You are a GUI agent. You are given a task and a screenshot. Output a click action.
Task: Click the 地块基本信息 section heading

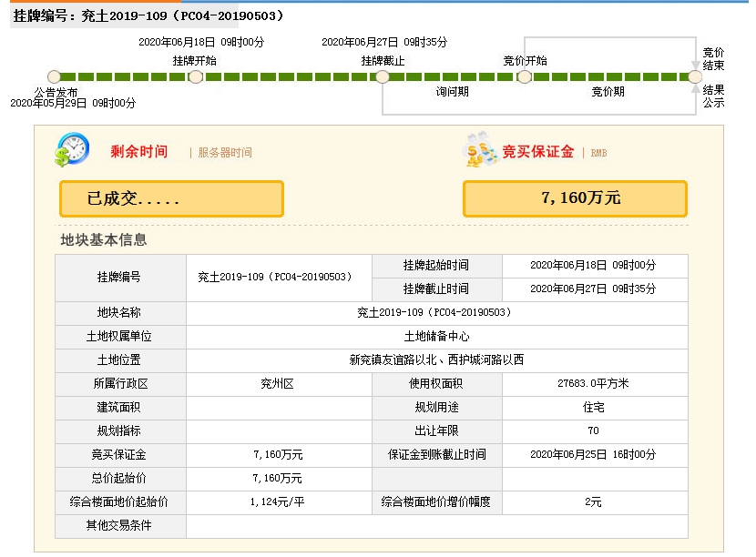click(104, 240)
